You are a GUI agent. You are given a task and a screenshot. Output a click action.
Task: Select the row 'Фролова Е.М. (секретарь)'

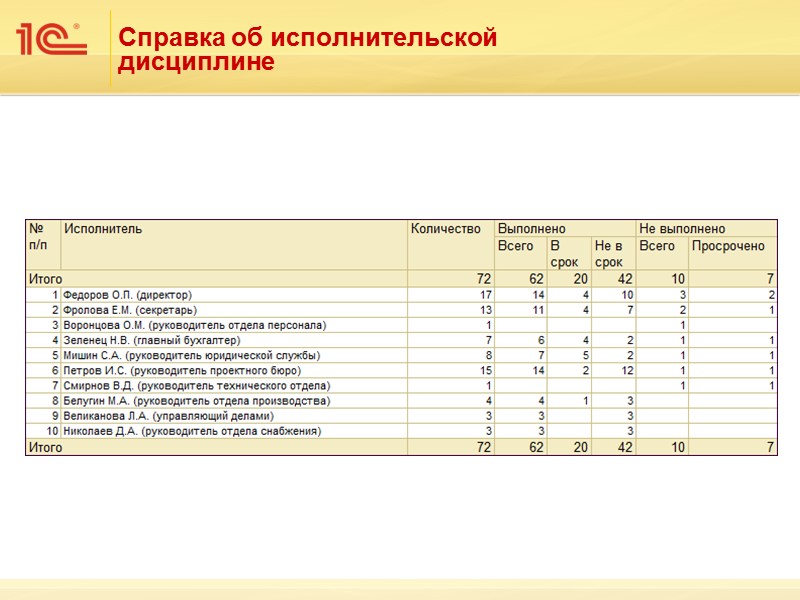(x=401, y=310)
